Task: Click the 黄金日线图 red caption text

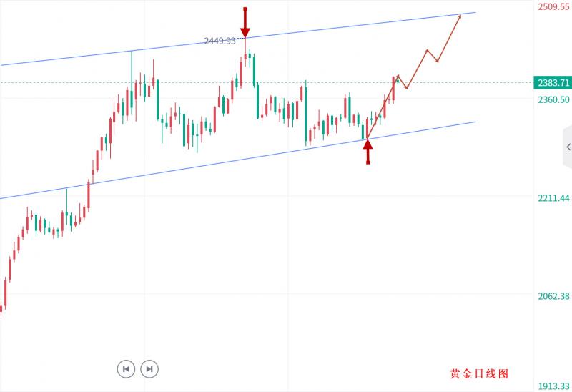Action: pos(479,374)
